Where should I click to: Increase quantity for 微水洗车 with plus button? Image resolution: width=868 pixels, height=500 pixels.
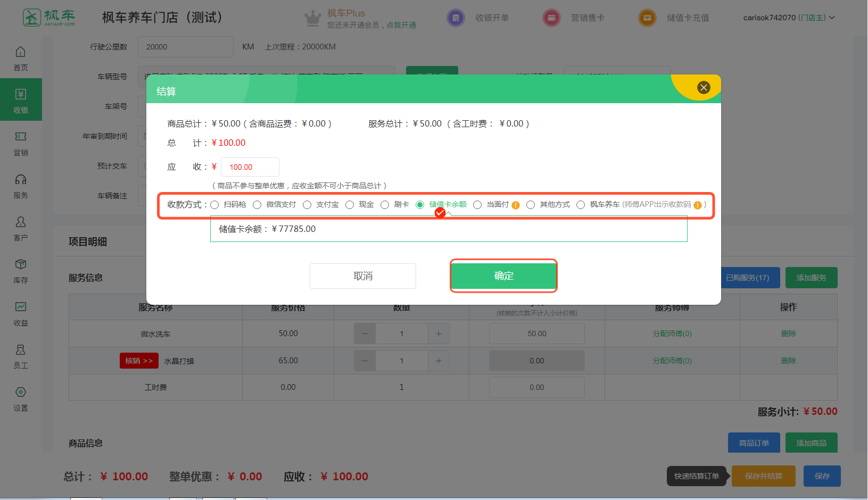tap(439, 334)
